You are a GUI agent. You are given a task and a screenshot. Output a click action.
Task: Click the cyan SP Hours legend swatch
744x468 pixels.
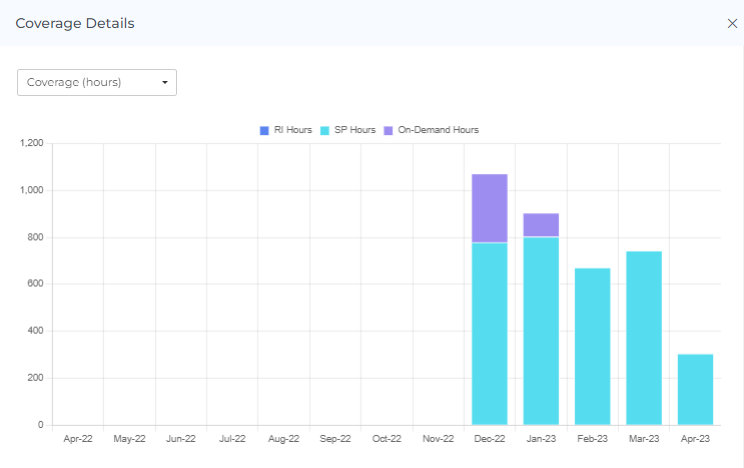pyautogui.click(x=325, y=130)
